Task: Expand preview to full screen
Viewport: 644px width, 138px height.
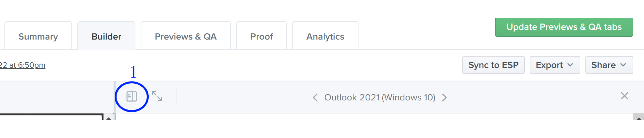Action: [x=157, y=96]
